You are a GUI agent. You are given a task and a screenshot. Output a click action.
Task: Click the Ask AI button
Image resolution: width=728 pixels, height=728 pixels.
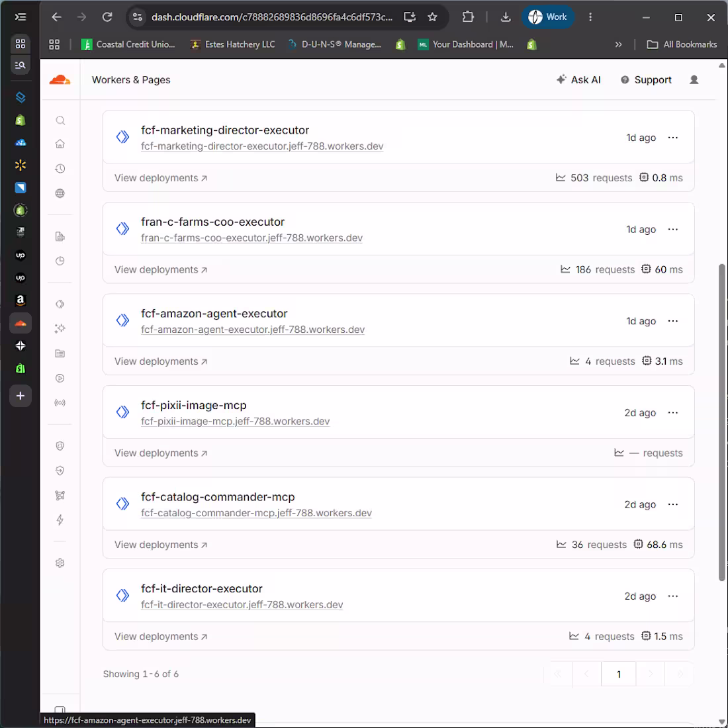tap(578, 80)
